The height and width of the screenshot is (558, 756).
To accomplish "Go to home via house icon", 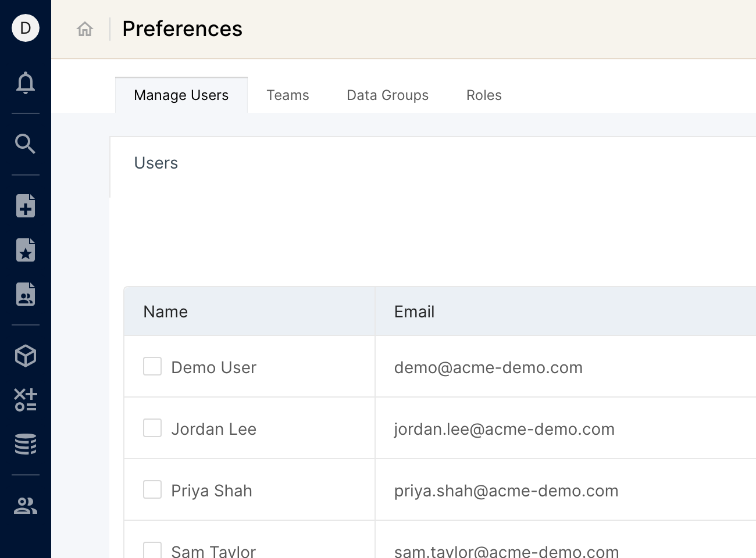I will point(85,29).
